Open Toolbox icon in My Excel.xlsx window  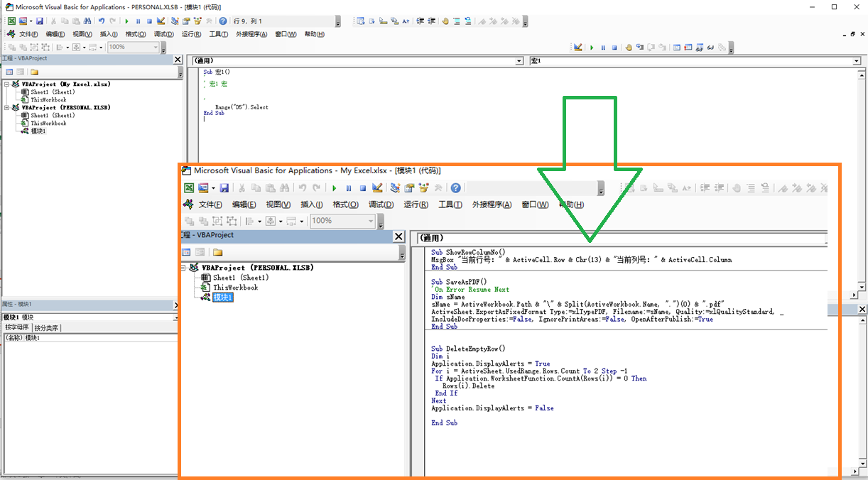(x=438, y=187)
